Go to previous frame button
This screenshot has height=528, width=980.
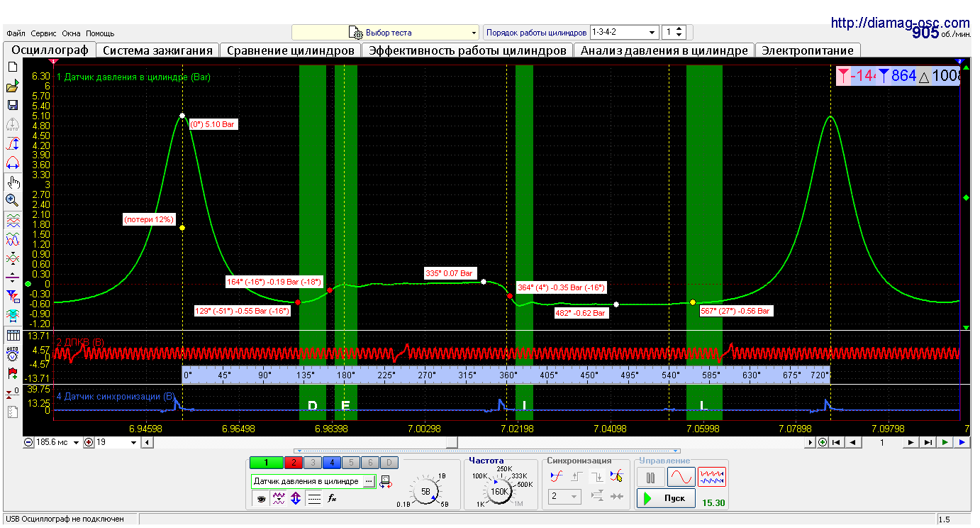853,442
